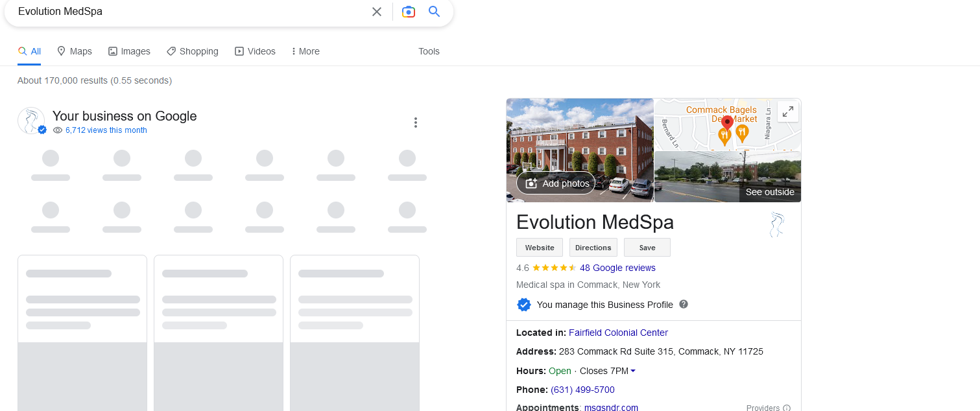Click into the Evolution MedSpa search field
This screenshot has width=980, height=411.
coord(188,12)
